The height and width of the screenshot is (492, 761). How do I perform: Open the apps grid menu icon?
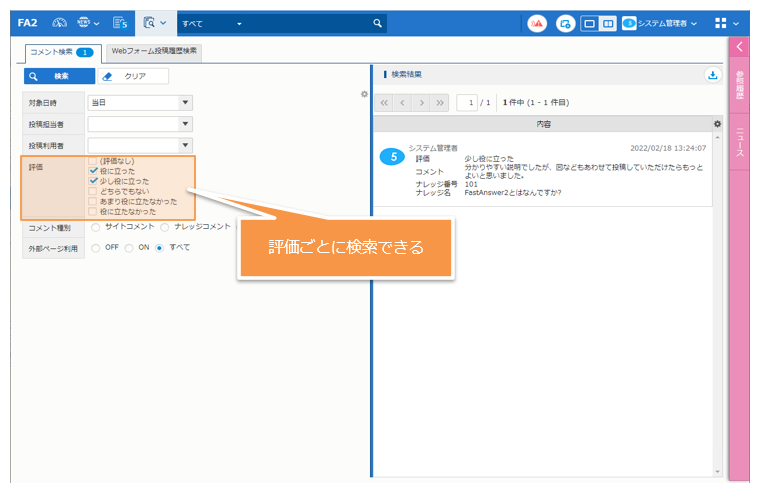tap(721, 23)
